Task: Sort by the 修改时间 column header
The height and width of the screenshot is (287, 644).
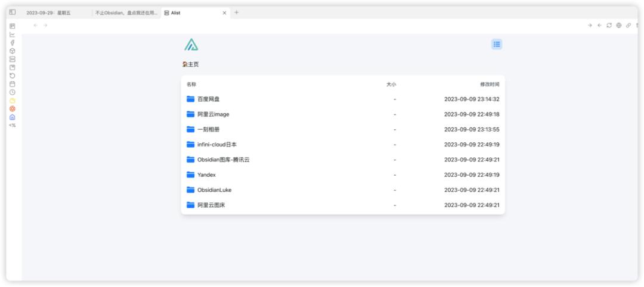Action: coord(490,85)
